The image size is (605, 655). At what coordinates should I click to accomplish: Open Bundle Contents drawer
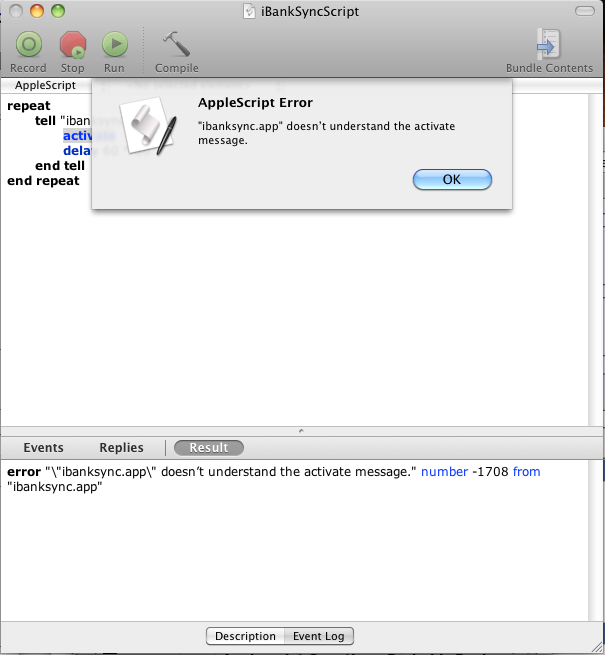click(549, 44)
